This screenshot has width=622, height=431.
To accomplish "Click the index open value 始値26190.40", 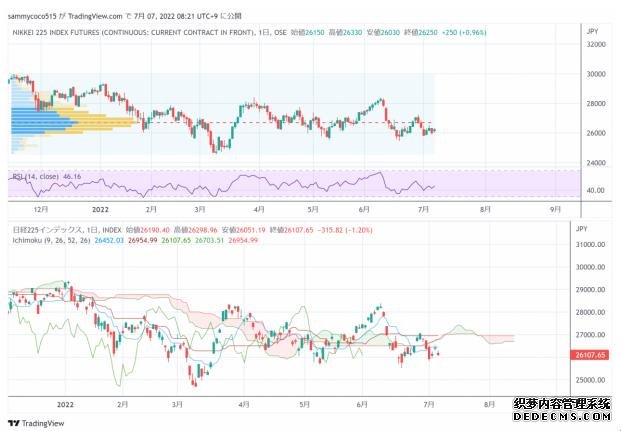I will (x=148, y=230).
